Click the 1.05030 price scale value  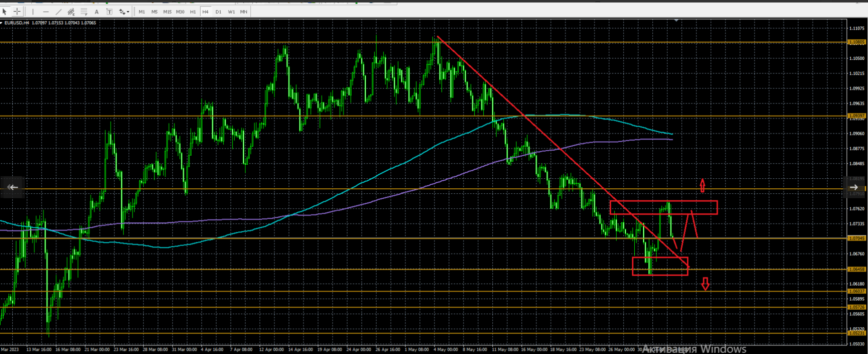pos(857,344)
